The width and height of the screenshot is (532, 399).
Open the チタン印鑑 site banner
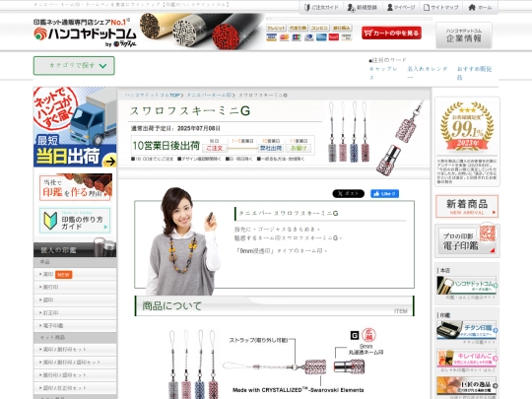pyautogui.click(x=467, y=330)
